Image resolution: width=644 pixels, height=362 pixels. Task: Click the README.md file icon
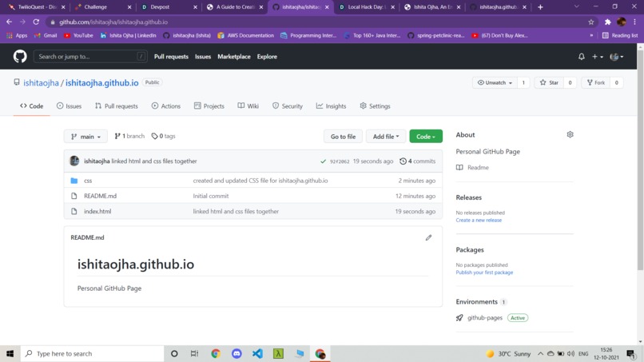click(x=74, y=196)
